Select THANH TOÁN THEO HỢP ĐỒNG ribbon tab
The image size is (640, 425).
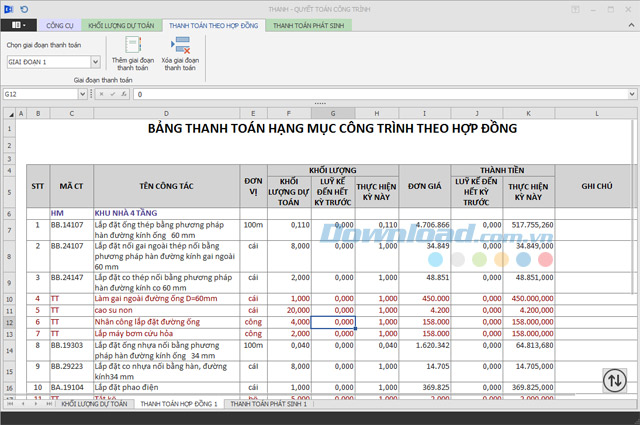pos(213,25)
